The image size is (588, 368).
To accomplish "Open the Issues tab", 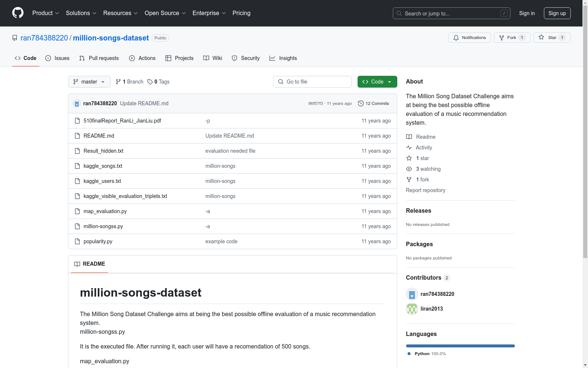I will 57,58.
